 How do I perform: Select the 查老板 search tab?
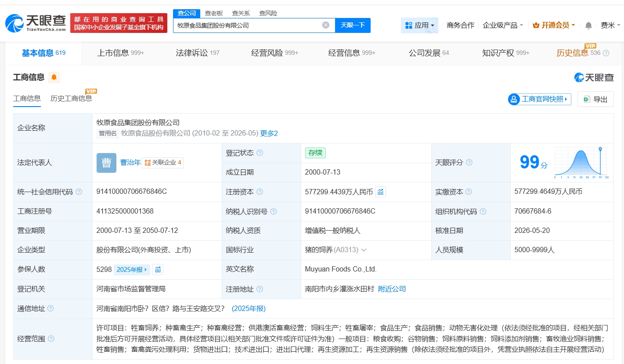(x=214, y=13)
